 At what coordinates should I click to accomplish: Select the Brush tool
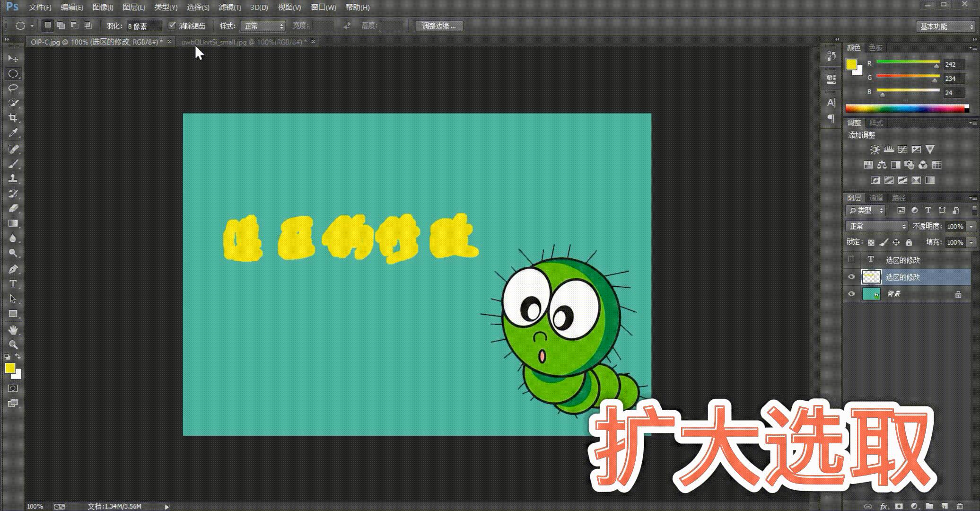click(13, 164)
